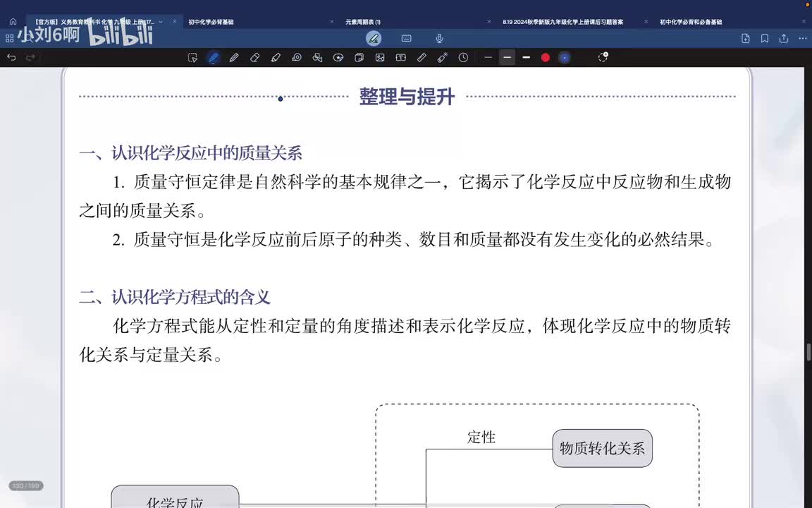Open the page thumbnails grid view
The image size is (812, 508).
[9, 38]
